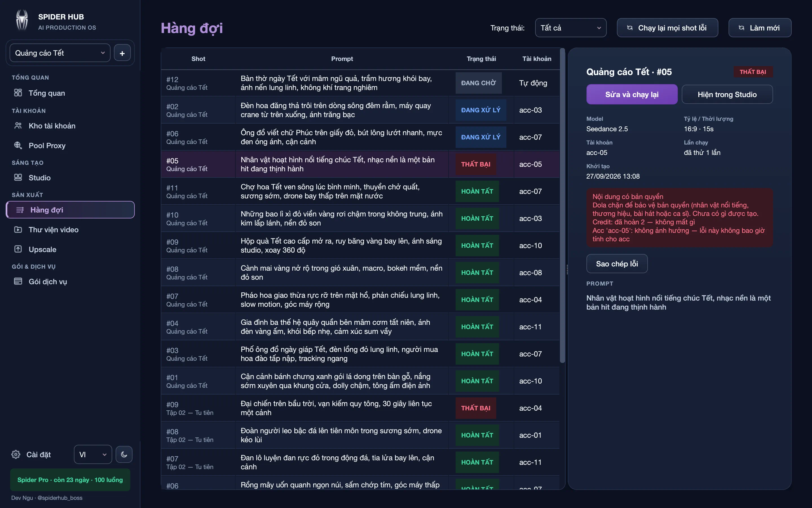Click the Cài đặt gear icon
Screen dimensions: 812x508
click(x=16, y=454)
